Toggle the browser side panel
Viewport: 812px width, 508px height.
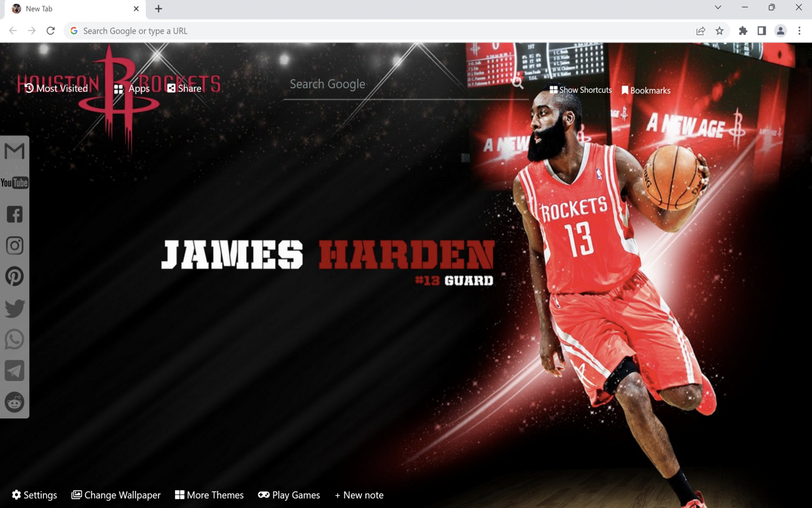click(762, 30)
